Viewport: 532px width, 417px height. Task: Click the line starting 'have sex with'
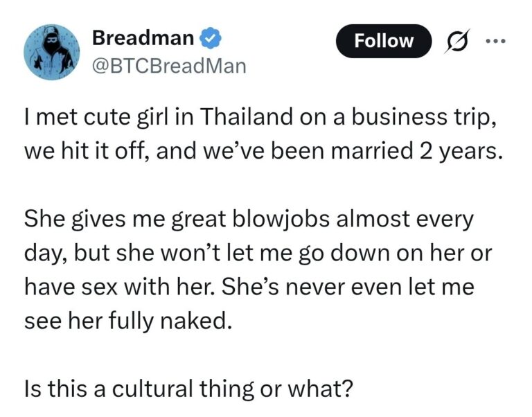coord(249,287)
